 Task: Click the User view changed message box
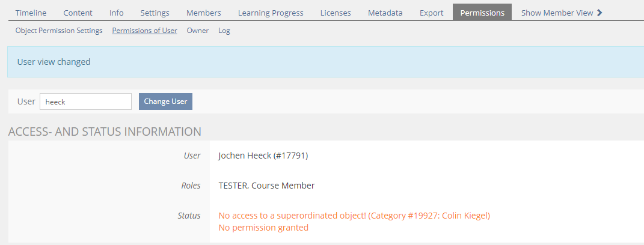tap(325, 62)
